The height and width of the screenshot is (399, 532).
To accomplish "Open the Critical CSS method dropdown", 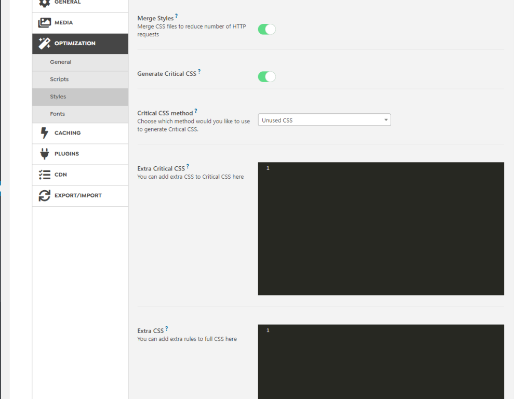I will (x=324, y=120).
